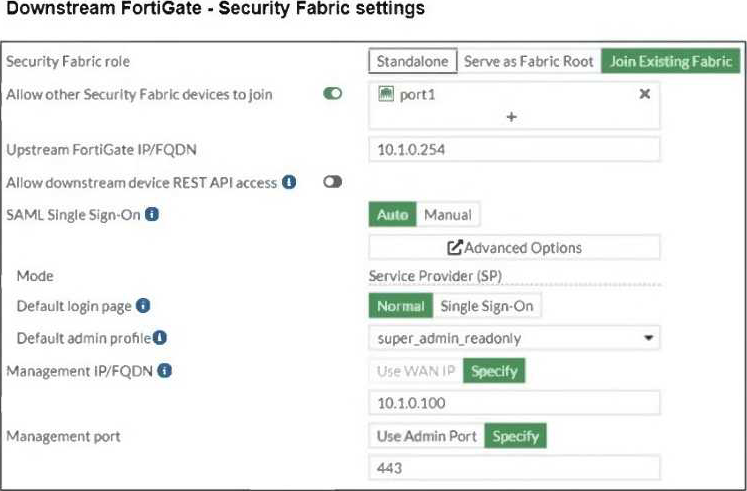Click the Management port 443 field
Image resolution: width=747 pixels, height=491 pixels.
pyautogui.click(x=514, y=468)
